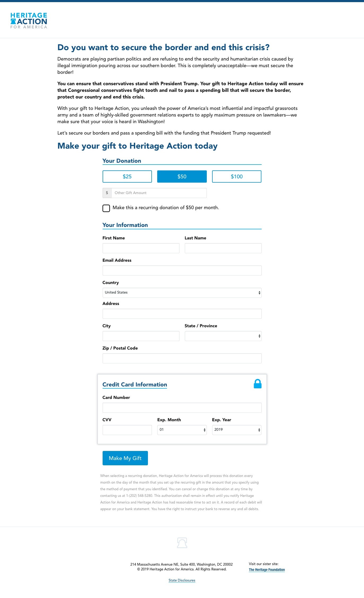Click the Card Number input field
This screenshot has width=364, height=598.
182,407
